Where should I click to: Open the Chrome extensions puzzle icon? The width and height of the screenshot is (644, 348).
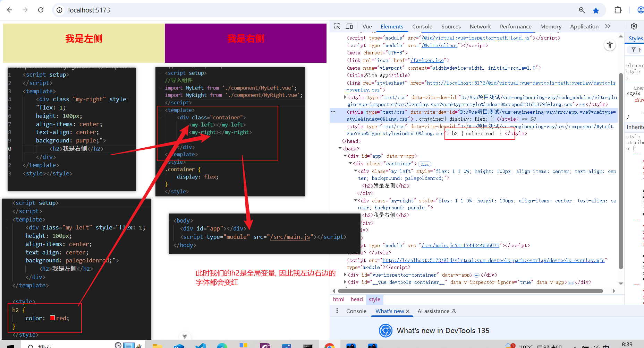tap(618, 10)
